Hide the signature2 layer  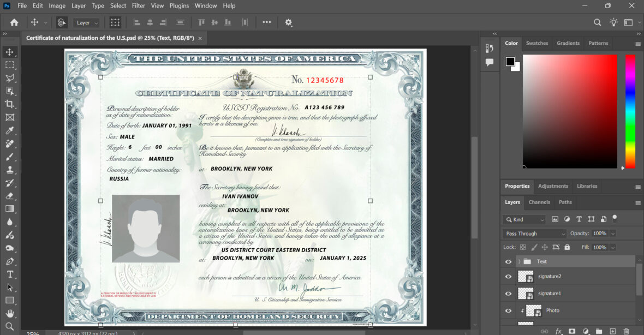508,277
